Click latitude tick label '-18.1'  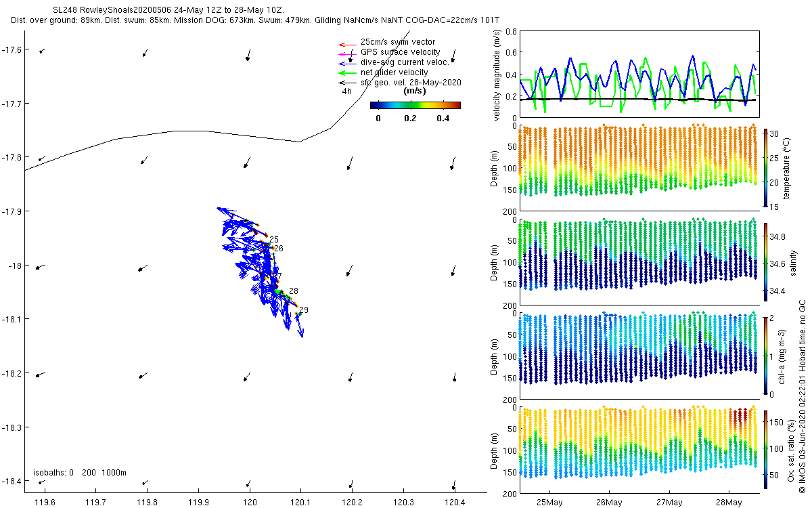pyautogui.click(x=13, y=319)
